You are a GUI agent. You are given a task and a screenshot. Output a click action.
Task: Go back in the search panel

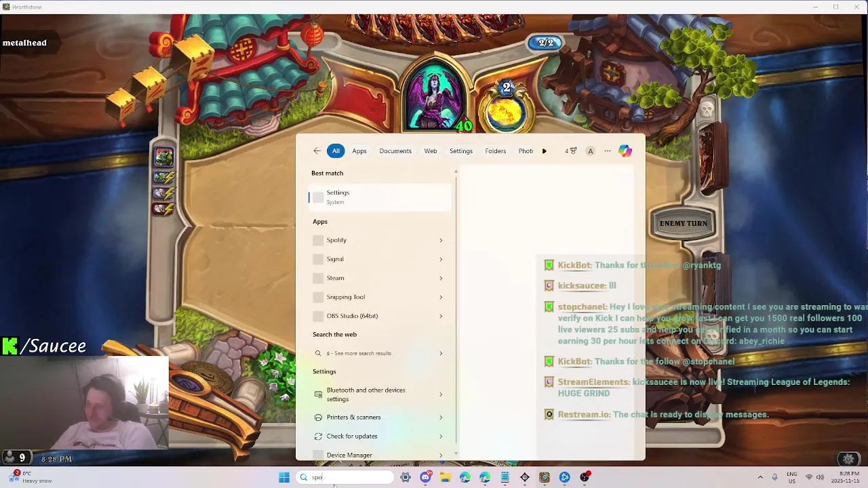[317, 151]
